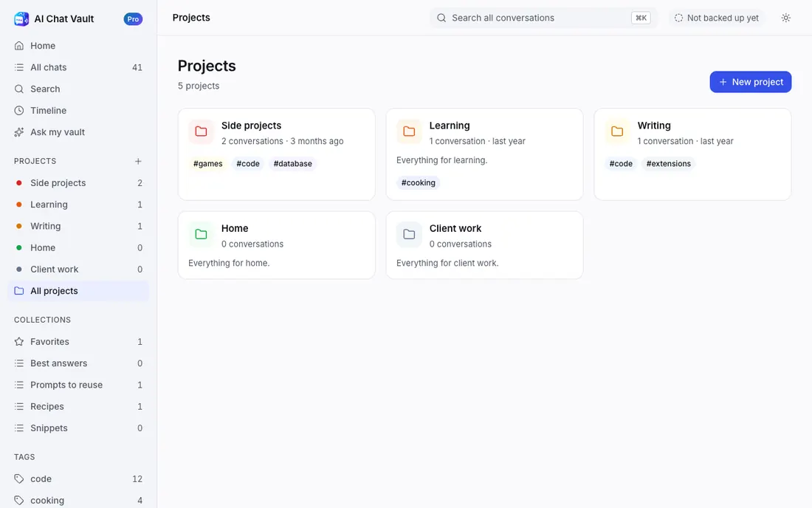This screenshot has height=508, width=812.
Task: Open the Home project card
Action: click(277, 245)
